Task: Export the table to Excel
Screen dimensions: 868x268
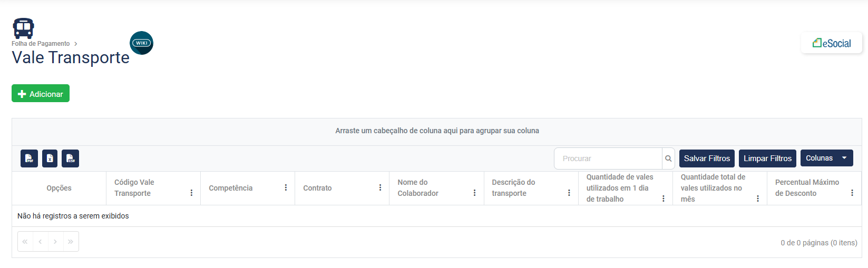Action: (50, 158)
